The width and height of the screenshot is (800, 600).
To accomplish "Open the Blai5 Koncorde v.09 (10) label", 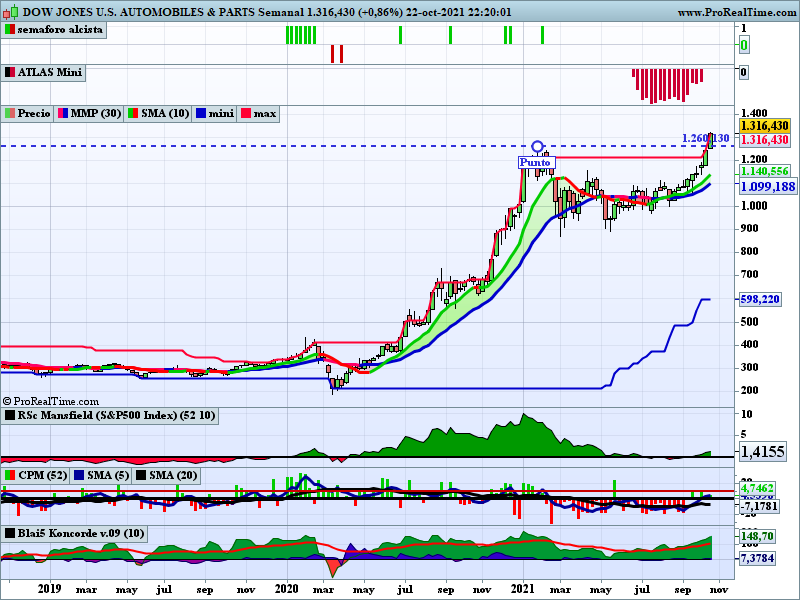I will 75,534.
